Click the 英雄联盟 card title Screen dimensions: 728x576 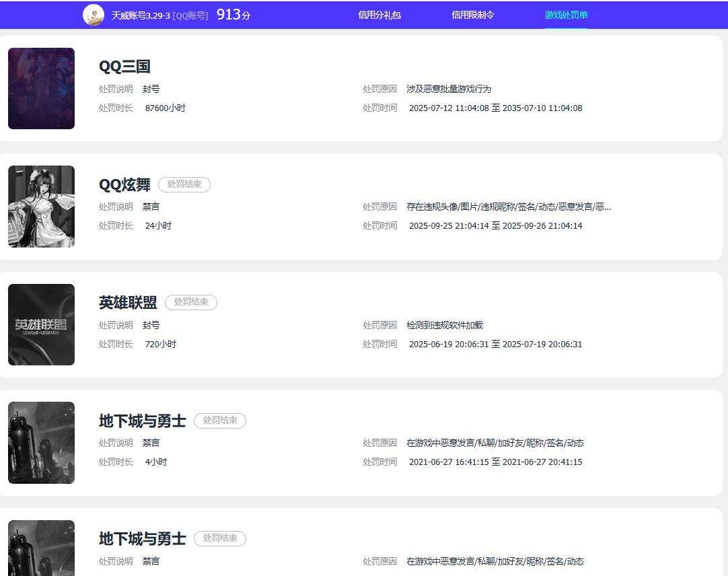128,302
